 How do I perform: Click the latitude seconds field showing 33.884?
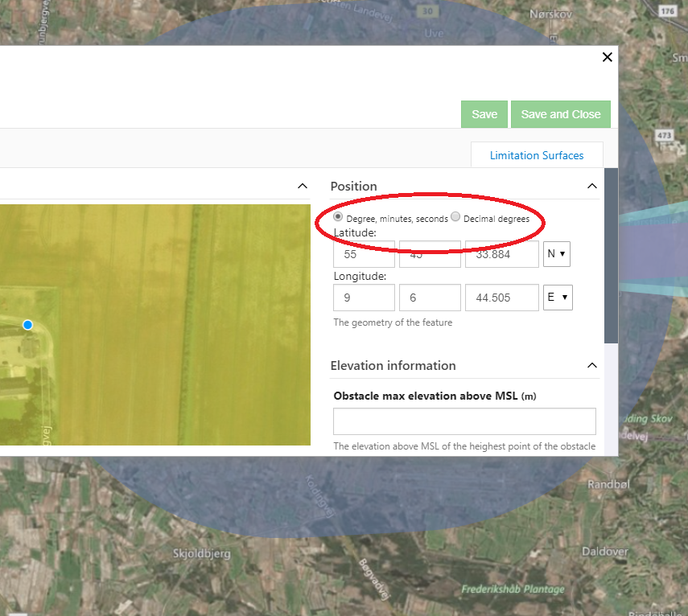501,253
